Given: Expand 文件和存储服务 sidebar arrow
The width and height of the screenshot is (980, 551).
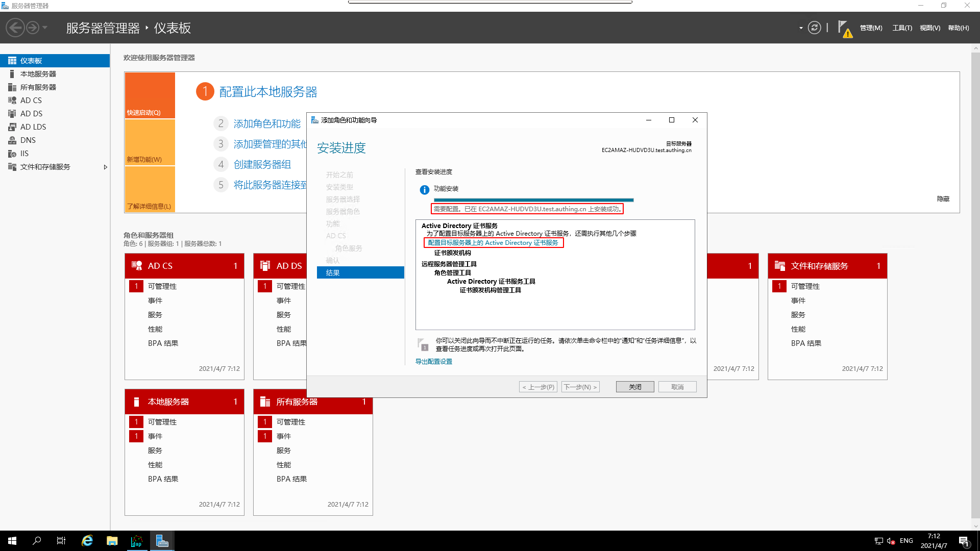Looking at the screenshot, I should tap(105, 167).
